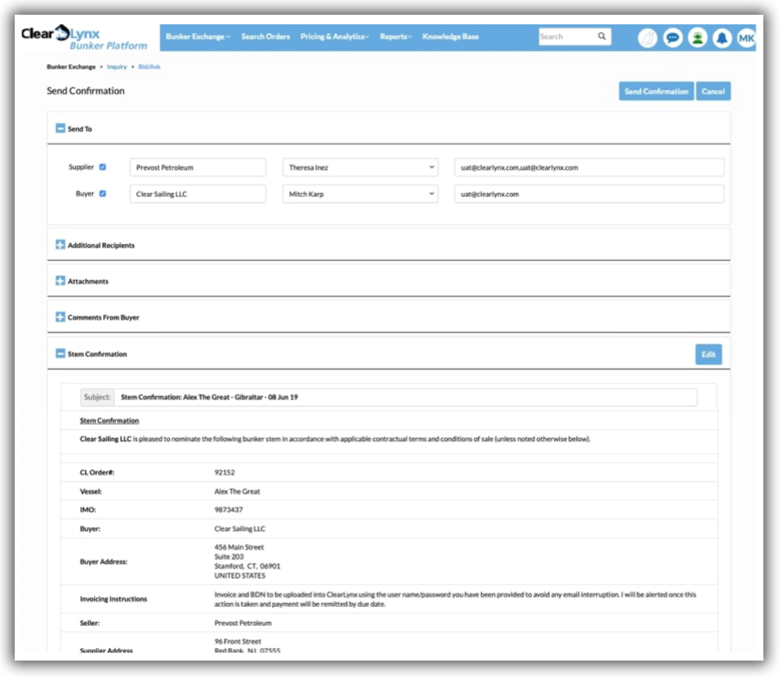Viewport: 784px width, 679px height.
Task: Click the Stem Confirmation underlined heading
Action: 110,421
